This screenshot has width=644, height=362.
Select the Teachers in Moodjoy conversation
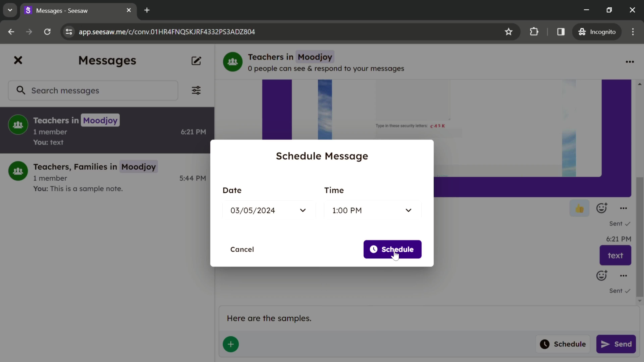(x=107, y=130)
